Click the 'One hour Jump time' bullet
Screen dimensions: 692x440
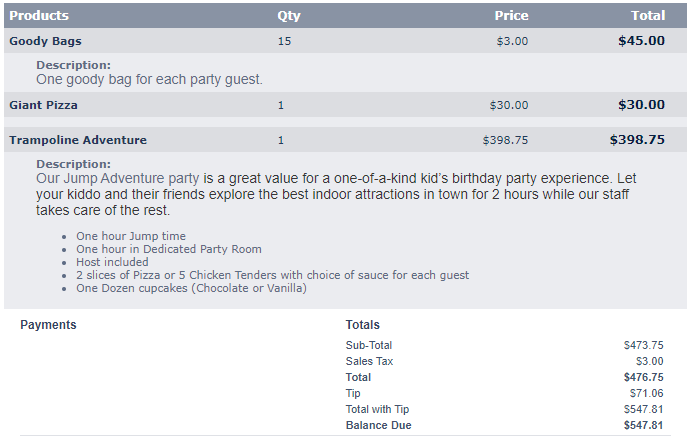click(131, 236)
